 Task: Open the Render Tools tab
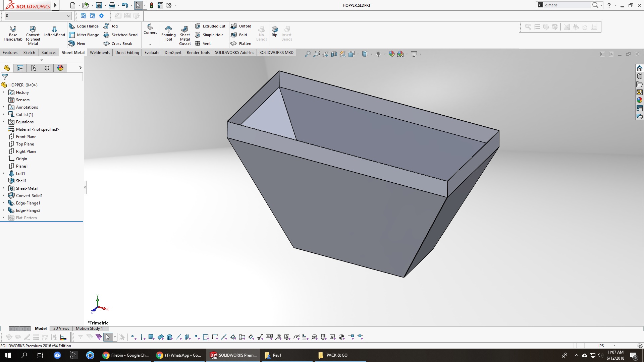tap(198, 53)
